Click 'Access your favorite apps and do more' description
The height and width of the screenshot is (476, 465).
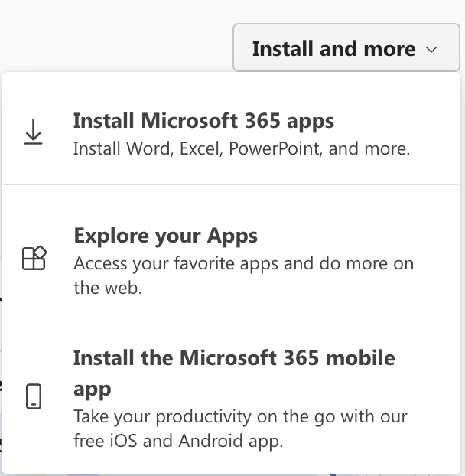click(243, 275)
